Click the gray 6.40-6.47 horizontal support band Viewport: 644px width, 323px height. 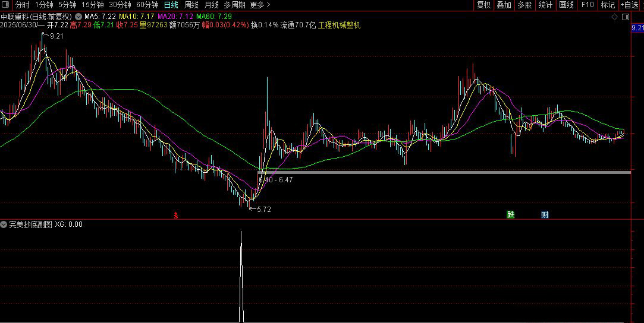(x=444, y=173)
